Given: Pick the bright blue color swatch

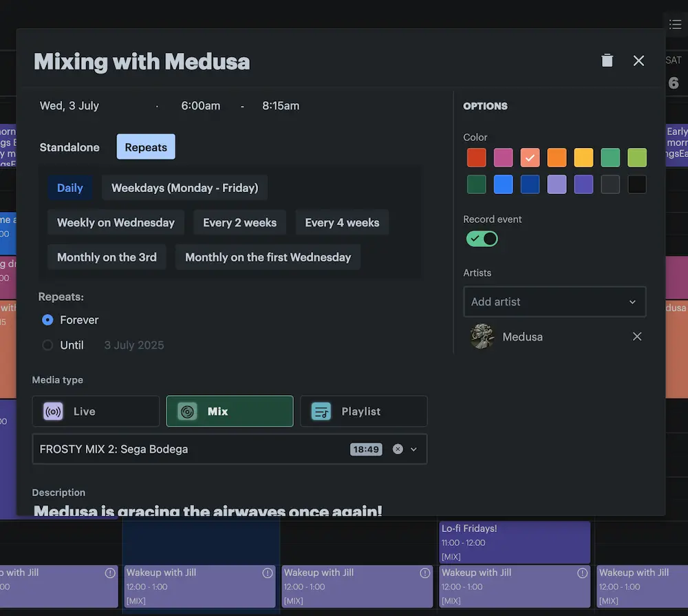Looking at the screenshot, I should (x=504, y=184).
